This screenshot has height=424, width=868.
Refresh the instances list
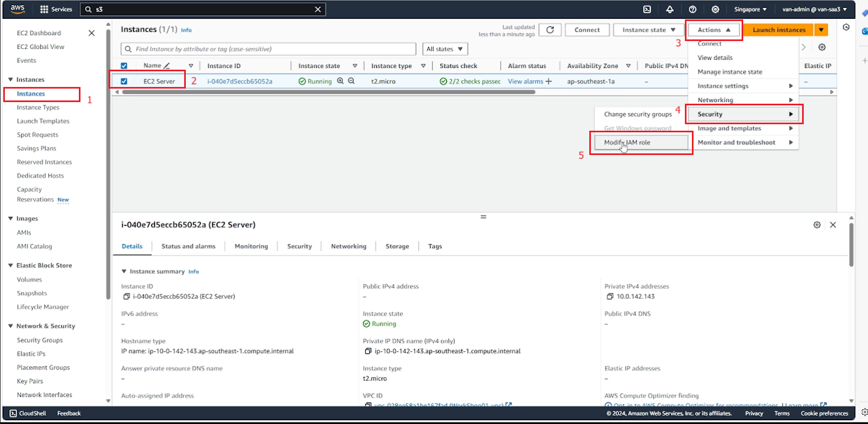(x=550, y=30)
